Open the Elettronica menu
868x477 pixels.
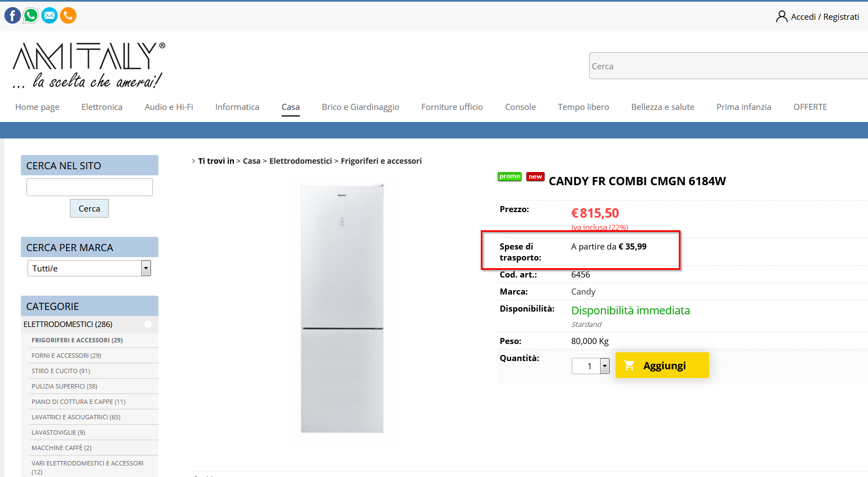pyautogui.click(x=102, y=107)
